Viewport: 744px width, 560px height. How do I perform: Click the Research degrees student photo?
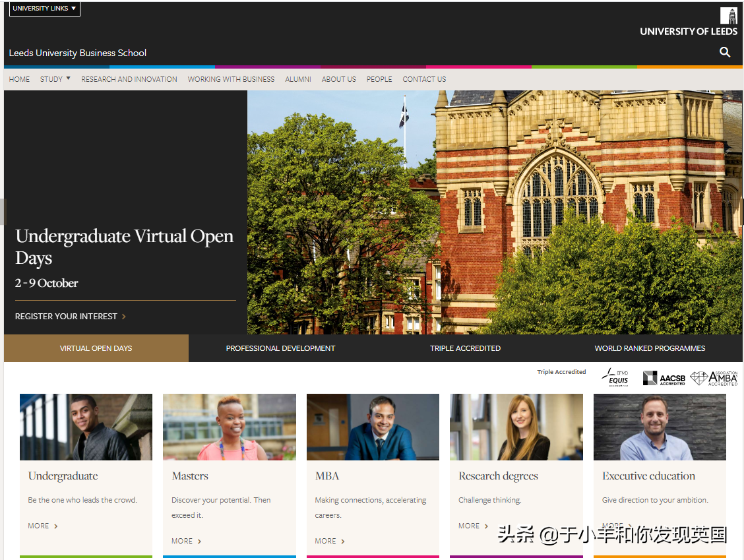click(516, 427)
